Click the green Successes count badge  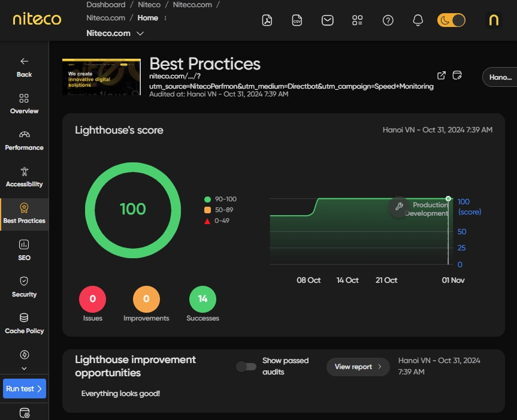[202, 299]
